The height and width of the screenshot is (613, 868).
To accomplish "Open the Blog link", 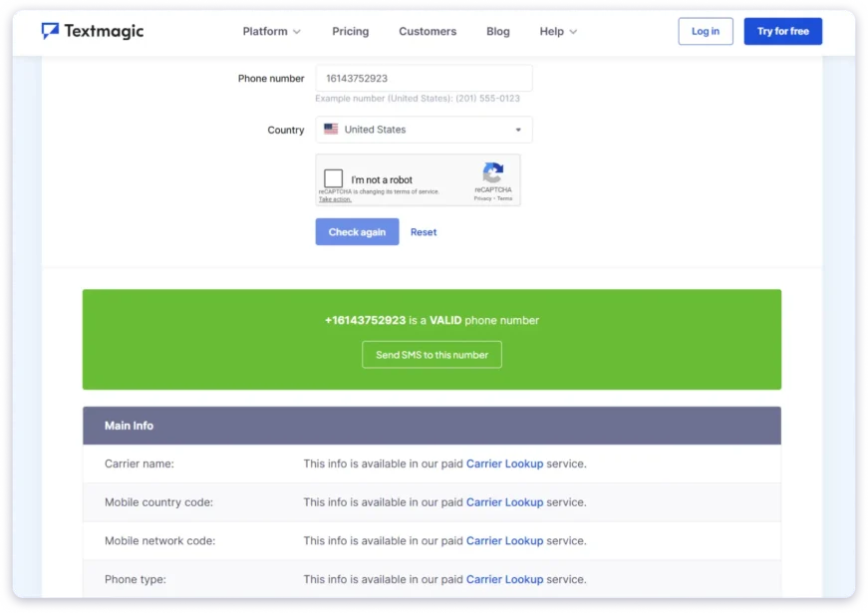I will pyautogui.click(x=497, y=32).
